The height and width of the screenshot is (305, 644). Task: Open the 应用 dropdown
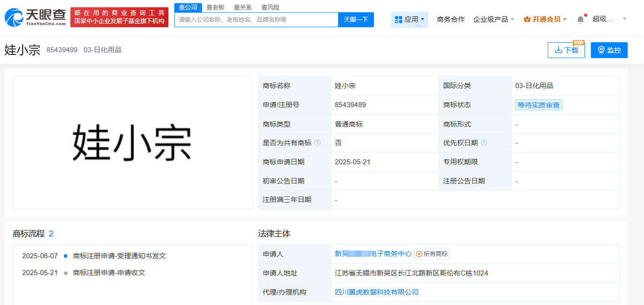click(409, 19)
